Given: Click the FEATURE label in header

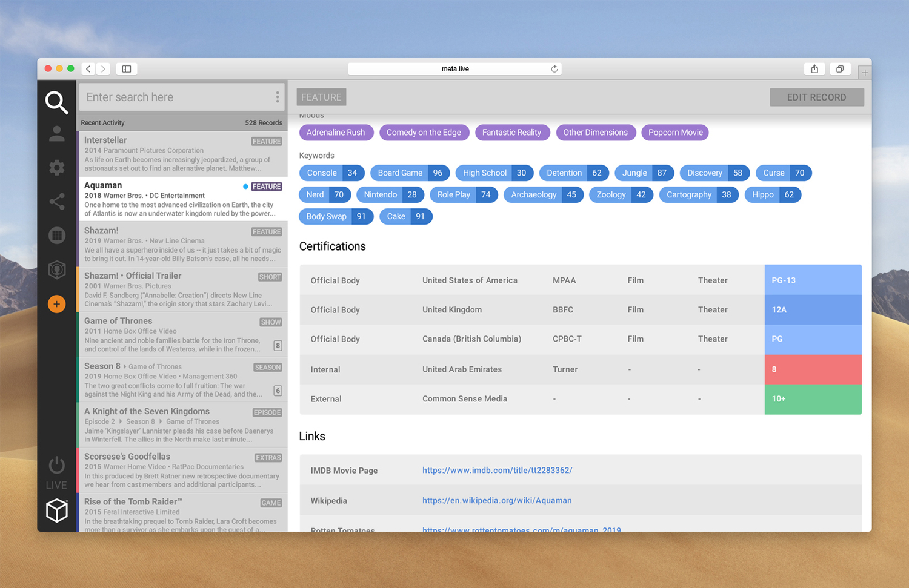Looking at the screenshot, I should (x=321, y=97).
